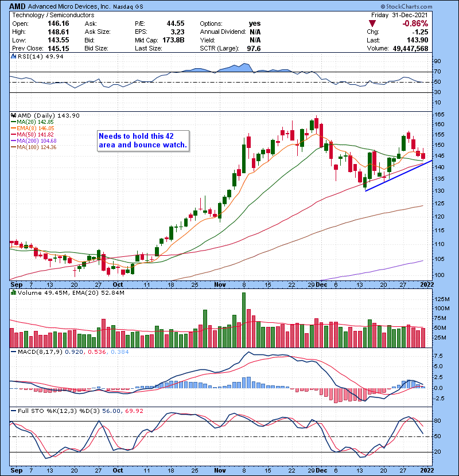Click the 165 label on the price axis
Viewport: 459px width, 476px height.
pos(439,115)
